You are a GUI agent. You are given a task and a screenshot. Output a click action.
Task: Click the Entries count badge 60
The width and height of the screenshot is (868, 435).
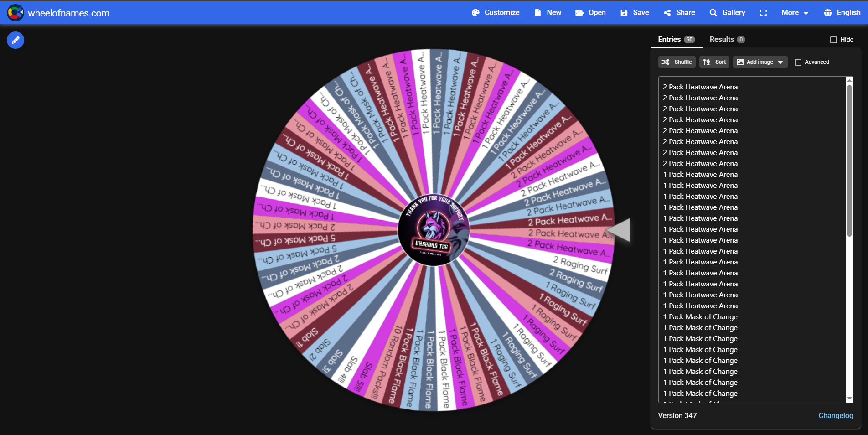[689, 40]
